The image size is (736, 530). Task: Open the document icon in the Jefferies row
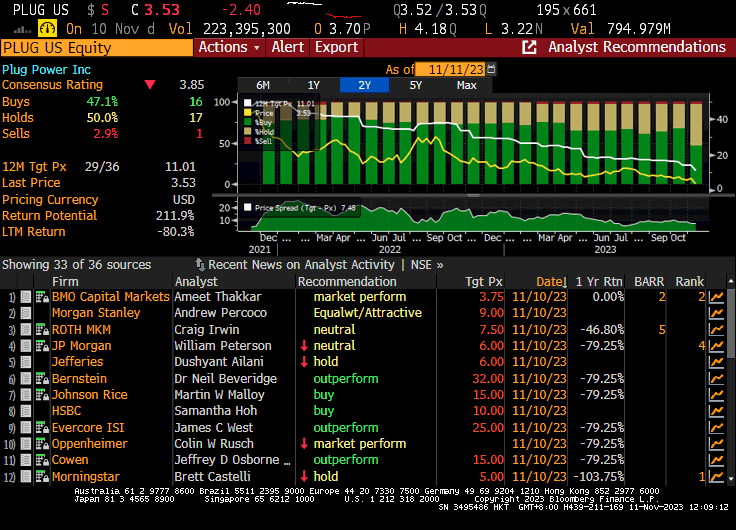26,362
